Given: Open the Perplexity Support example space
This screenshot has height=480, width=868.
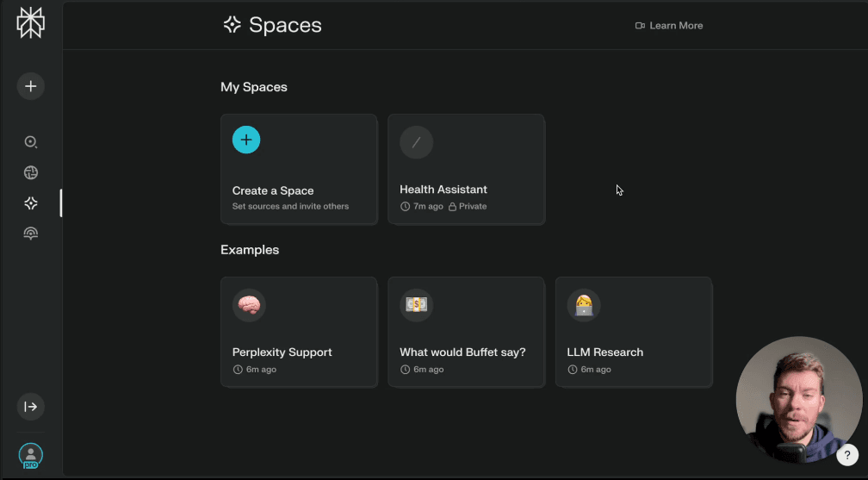Looking at the screenshot, I should pos(299,332).
